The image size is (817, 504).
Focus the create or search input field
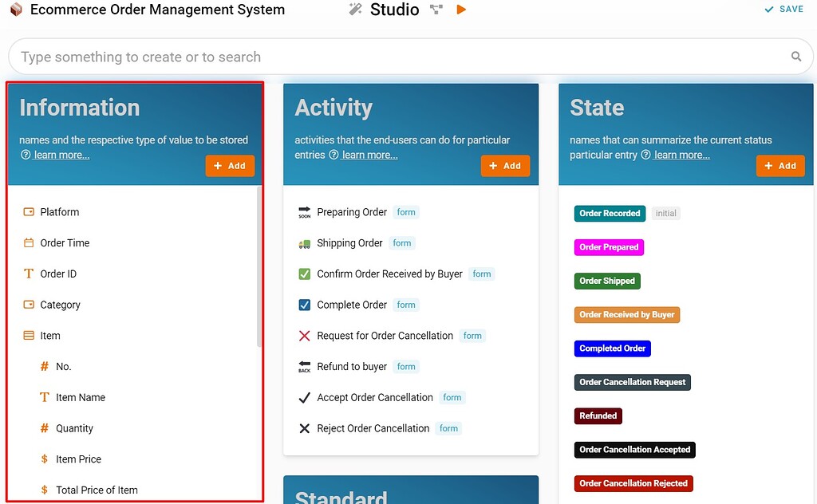411,57
